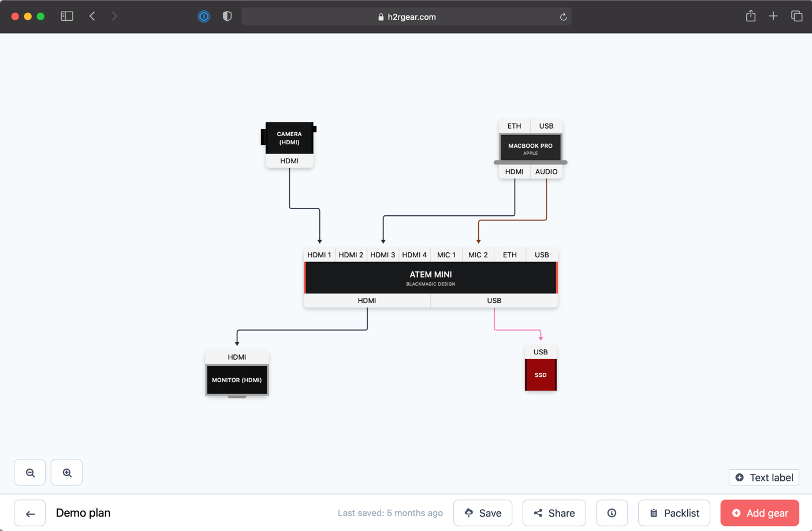The image size is (812, 531).
Task: Select the cable from MacBook HDMI to HDMI 3
Action: click(449, 216)
